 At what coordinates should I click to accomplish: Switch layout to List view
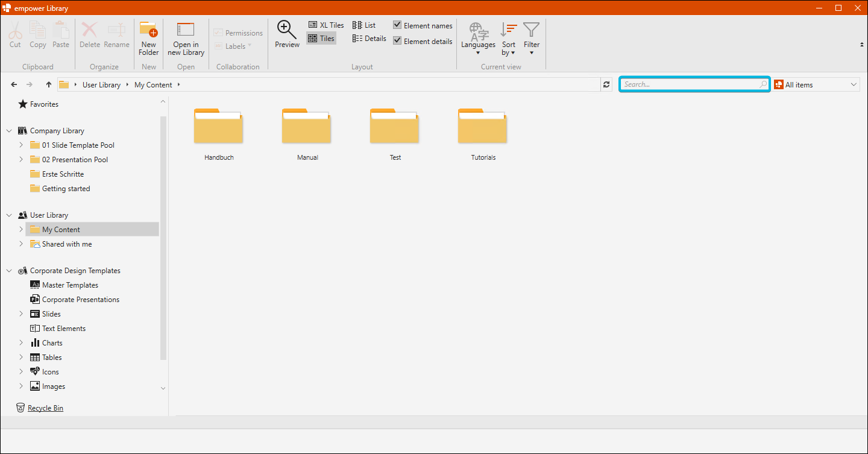pos(364,25)
